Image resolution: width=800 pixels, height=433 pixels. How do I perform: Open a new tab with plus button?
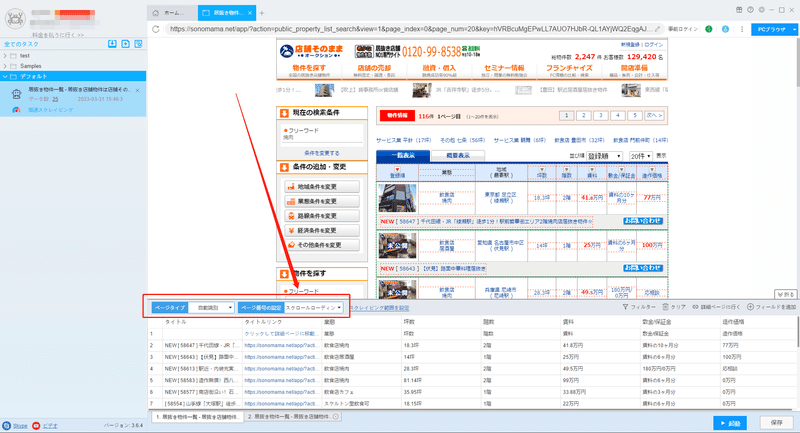(x=262, y=13)
